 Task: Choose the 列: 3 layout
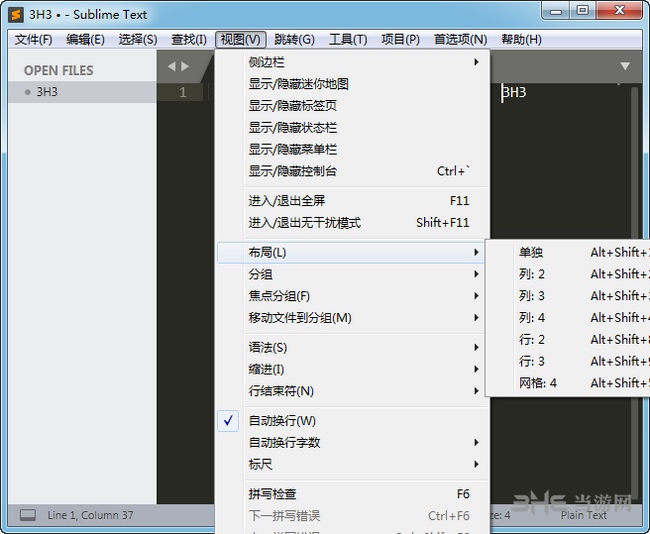[x=569, y=296]
